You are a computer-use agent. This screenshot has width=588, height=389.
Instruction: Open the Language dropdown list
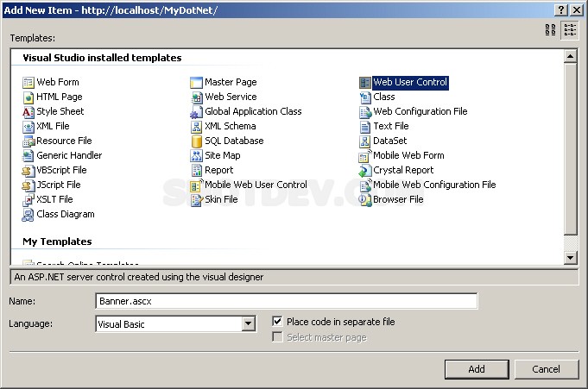click(x=249, y=324)
